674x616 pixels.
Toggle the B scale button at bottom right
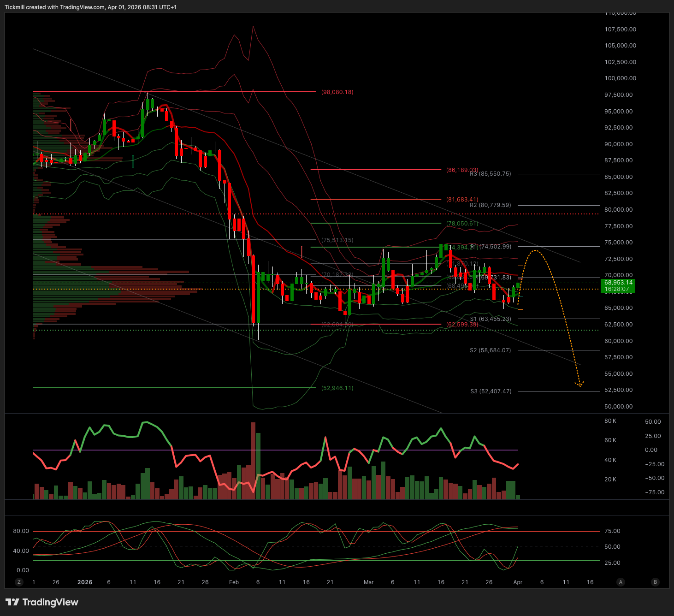pos(655,582)
